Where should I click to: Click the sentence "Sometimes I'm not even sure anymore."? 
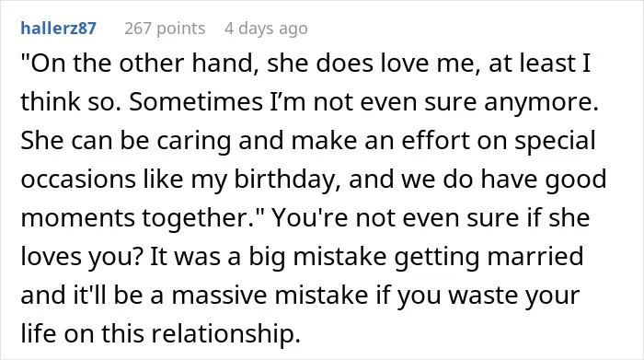pos(364,102)
